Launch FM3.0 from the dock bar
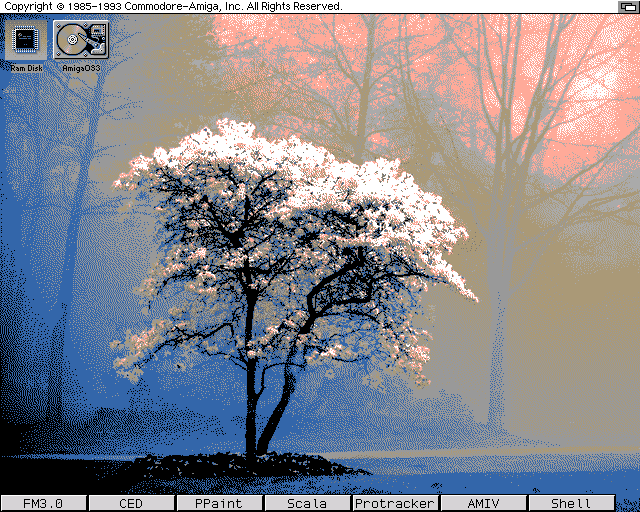The image size is (640, 512). point(43,503)
